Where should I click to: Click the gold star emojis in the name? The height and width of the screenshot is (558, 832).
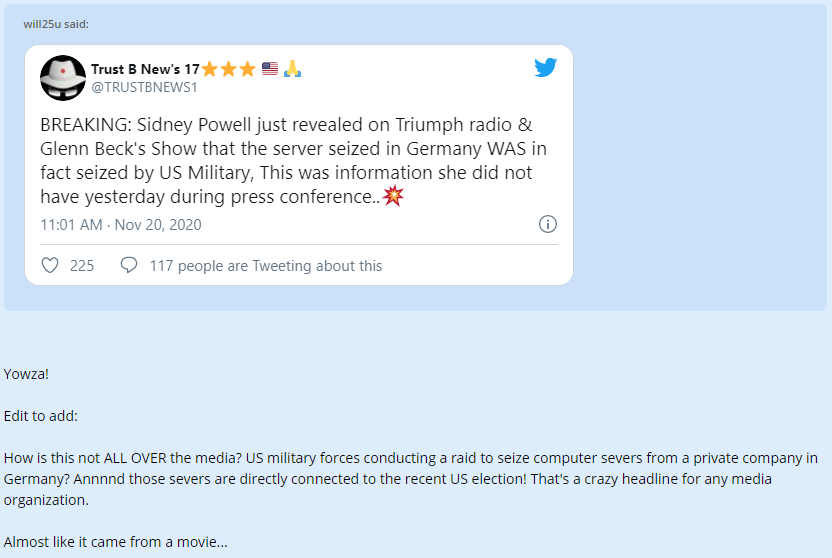[x=228, y=69]
